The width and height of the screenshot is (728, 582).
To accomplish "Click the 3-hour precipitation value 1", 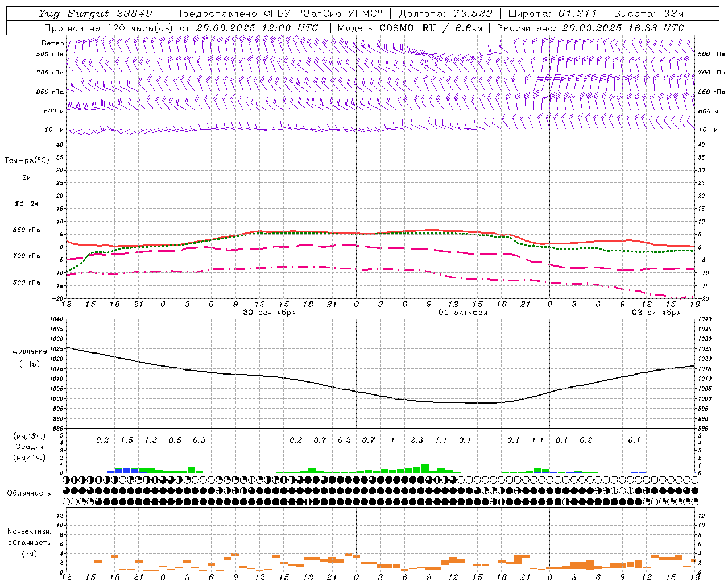I will [392, 440].
